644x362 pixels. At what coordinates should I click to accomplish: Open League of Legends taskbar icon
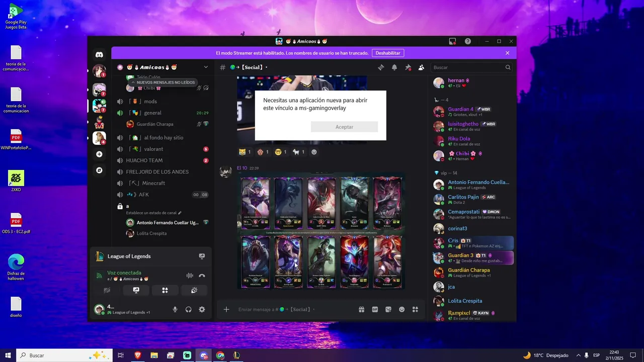(236, 355)
